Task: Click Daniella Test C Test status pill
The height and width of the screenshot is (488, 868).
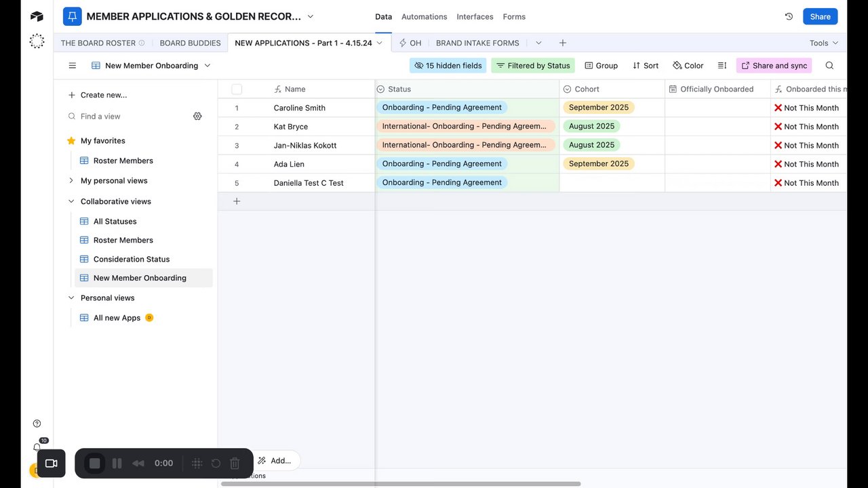Action: (x=442, y=183)
